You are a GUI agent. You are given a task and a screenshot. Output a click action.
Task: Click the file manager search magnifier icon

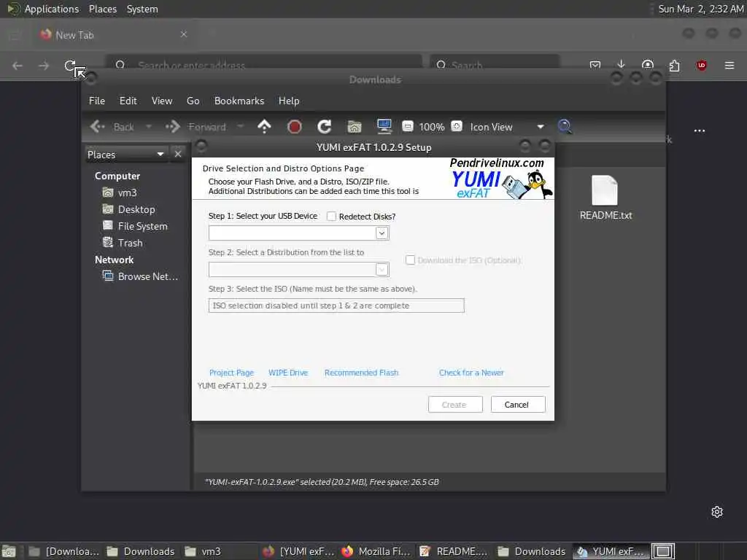(565, 127)
